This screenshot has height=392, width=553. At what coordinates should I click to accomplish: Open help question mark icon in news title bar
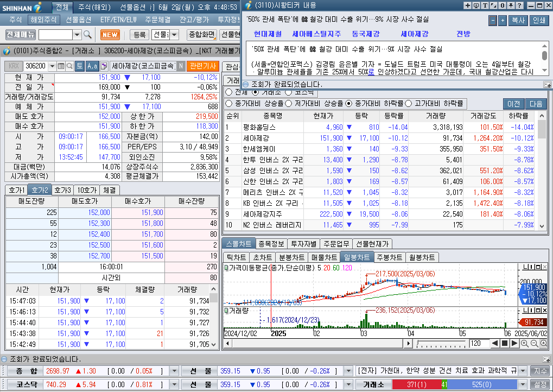click(519, 5)
